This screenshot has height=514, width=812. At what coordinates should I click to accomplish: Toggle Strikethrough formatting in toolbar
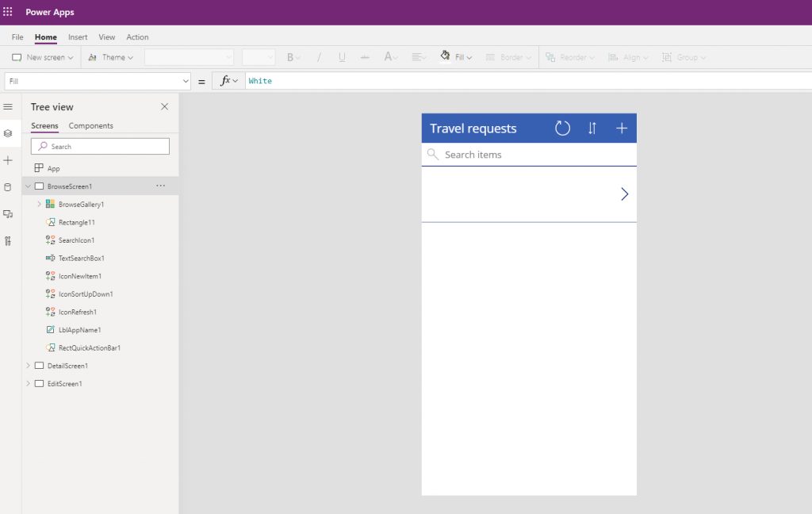365,58
